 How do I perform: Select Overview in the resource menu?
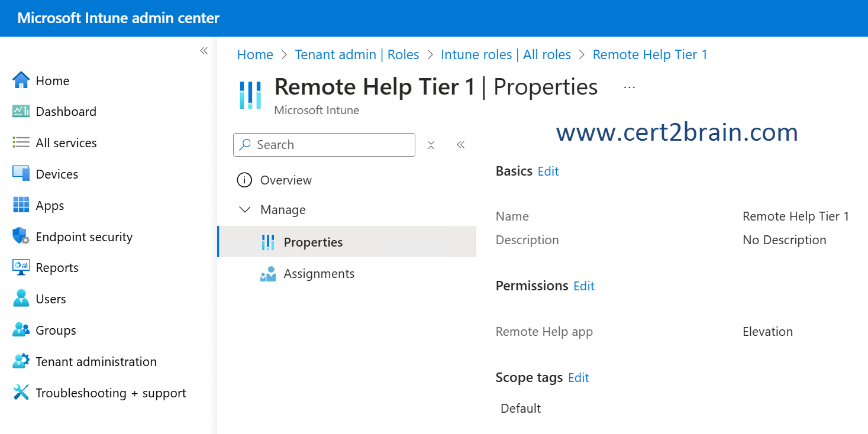(286, 180)
